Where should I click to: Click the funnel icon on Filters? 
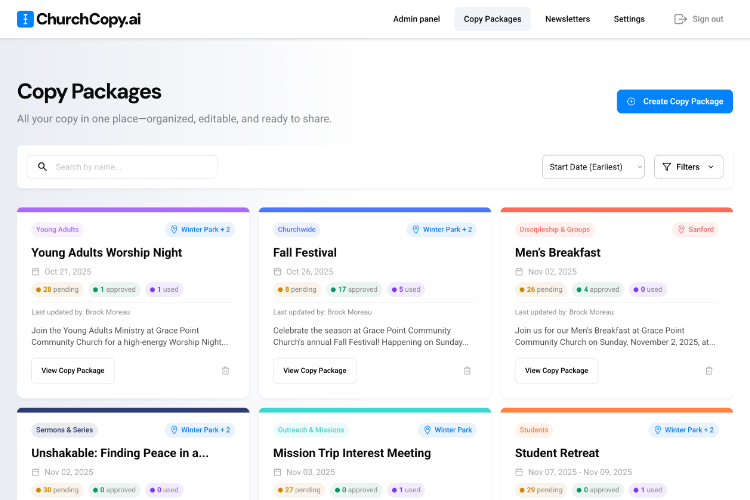pos(666,167)
